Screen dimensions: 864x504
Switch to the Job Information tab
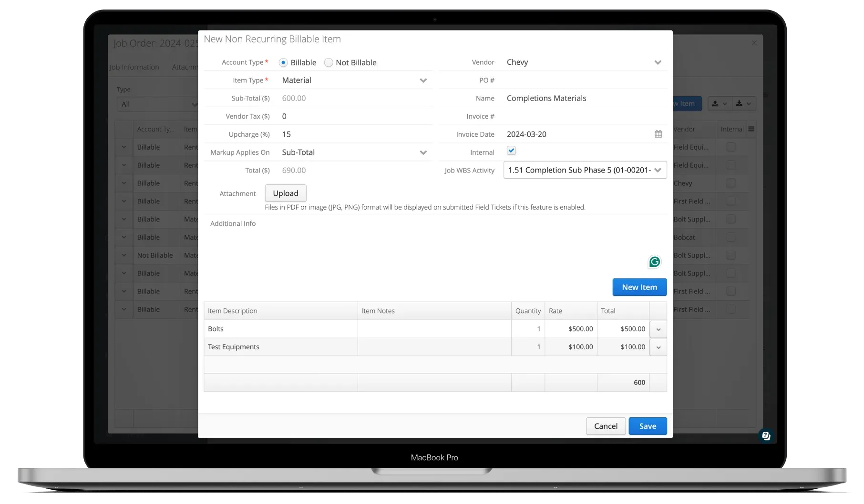(x=135, y=67)
